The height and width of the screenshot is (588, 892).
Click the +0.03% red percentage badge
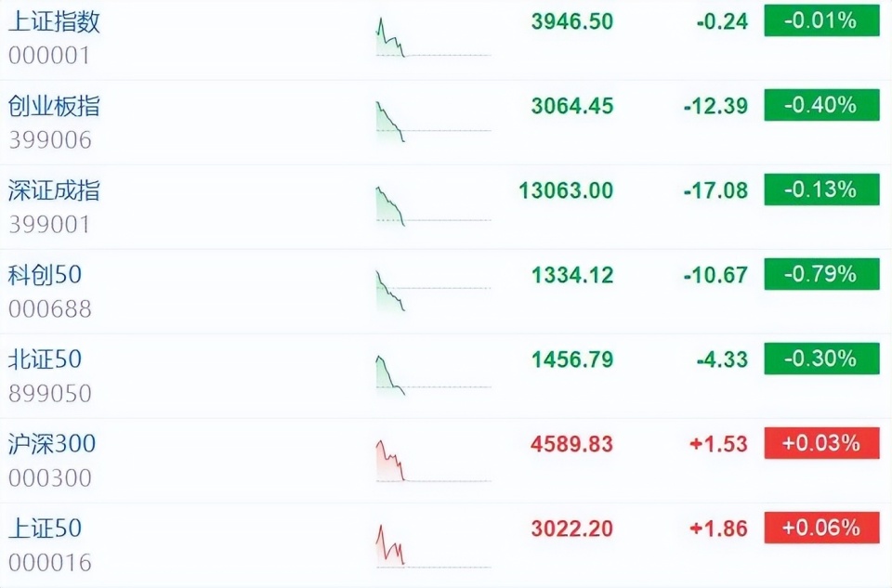click(x=821, y=443)
